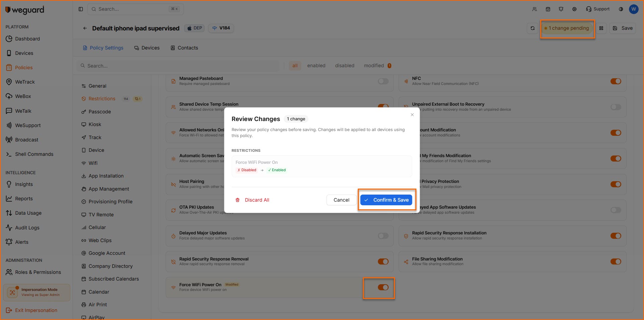Open the users icon in top bar

[x=535, y=9]
